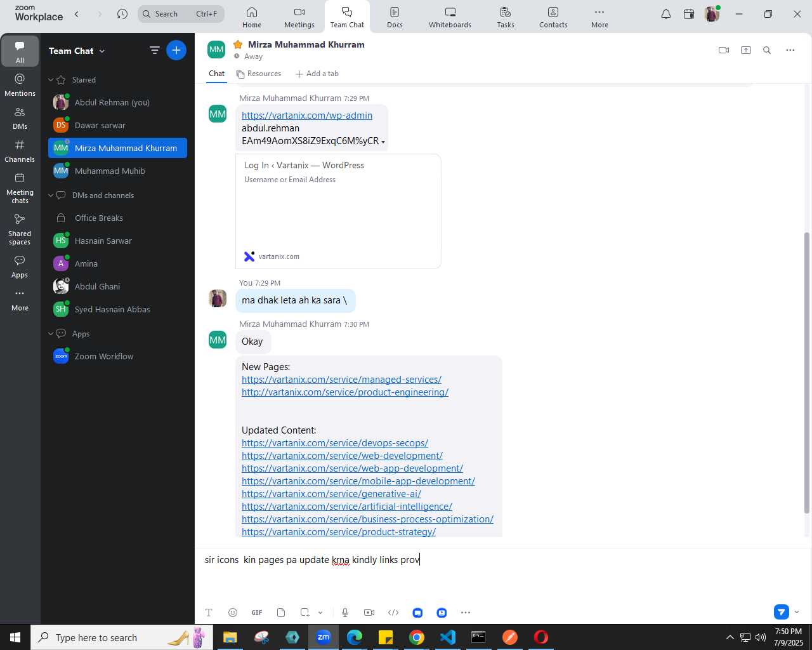
Task: Open Amina chat
Action: point(117,263)
